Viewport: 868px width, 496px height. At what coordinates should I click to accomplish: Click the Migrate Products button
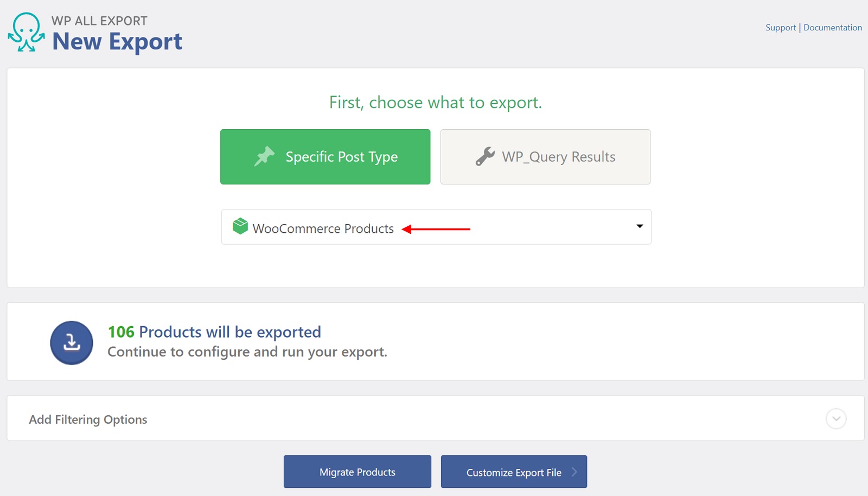[x=357, y=472]
